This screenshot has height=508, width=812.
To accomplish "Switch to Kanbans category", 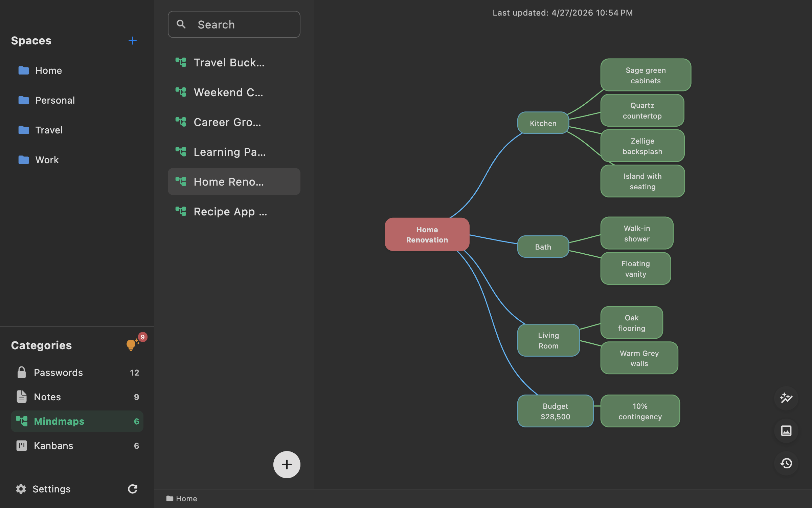I will (77, 445).
